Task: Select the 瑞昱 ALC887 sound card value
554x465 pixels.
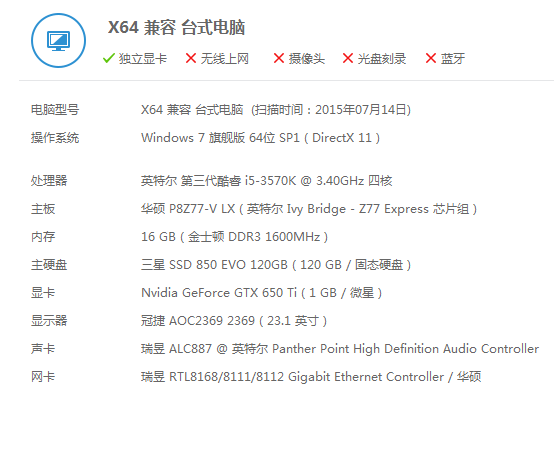Action: click(x=340, y=348)
